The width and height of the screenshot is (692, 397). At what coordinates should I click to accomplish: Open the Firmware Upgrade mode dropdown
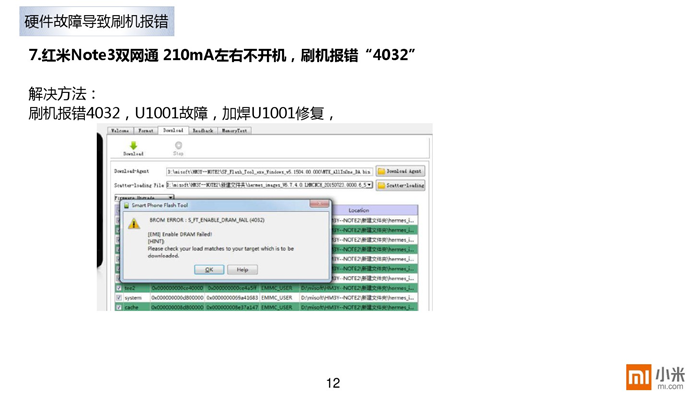(144, 197)
